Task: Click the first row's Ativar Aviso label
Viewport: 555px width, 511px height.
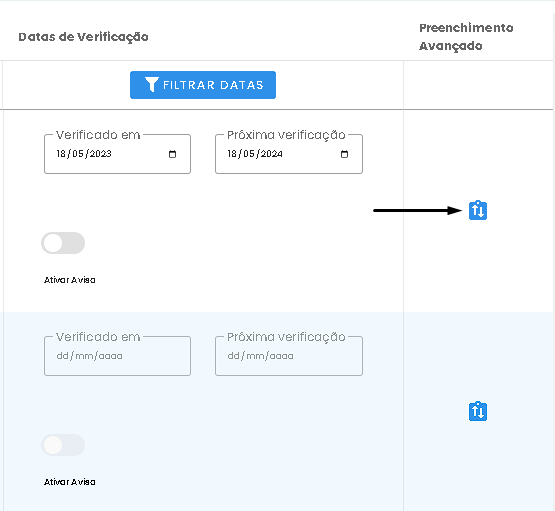Action: click(70, 280)
